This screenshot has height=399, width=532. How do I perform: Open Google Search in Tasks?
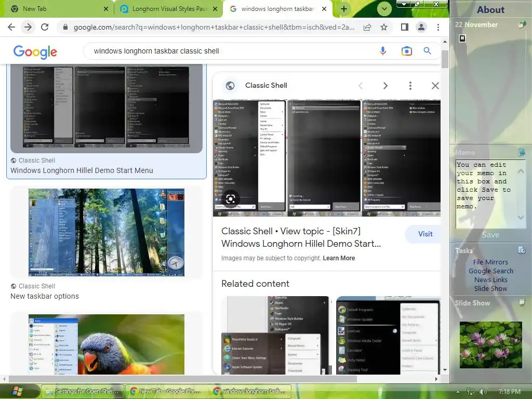click(x=490, y=271)
